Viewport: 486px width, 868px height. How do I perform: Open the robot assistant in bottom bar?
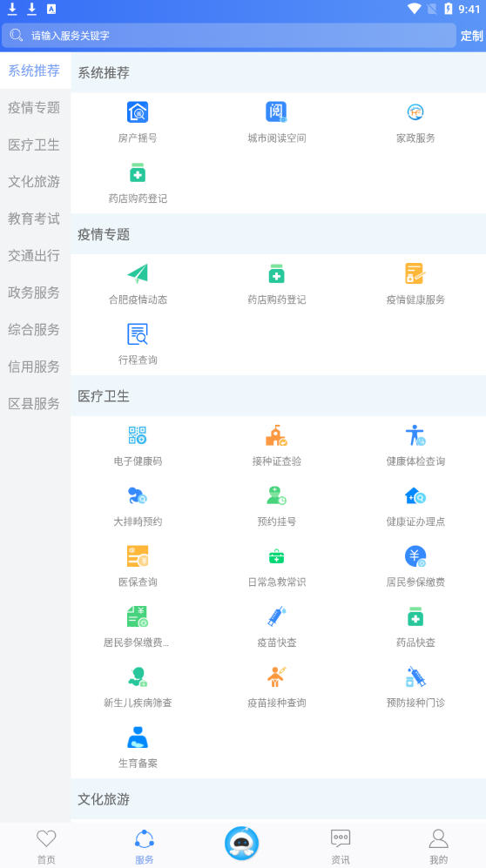(x=241, y=843)
